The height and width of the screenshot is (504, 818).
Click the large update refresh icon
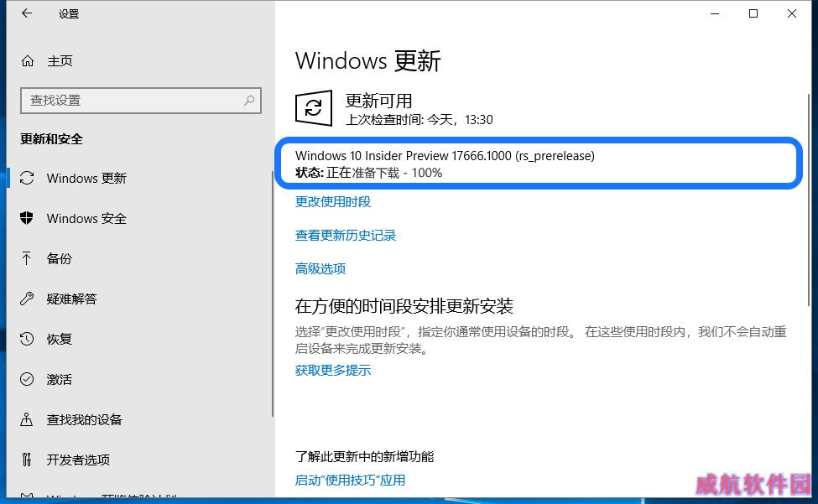(314, 108)
